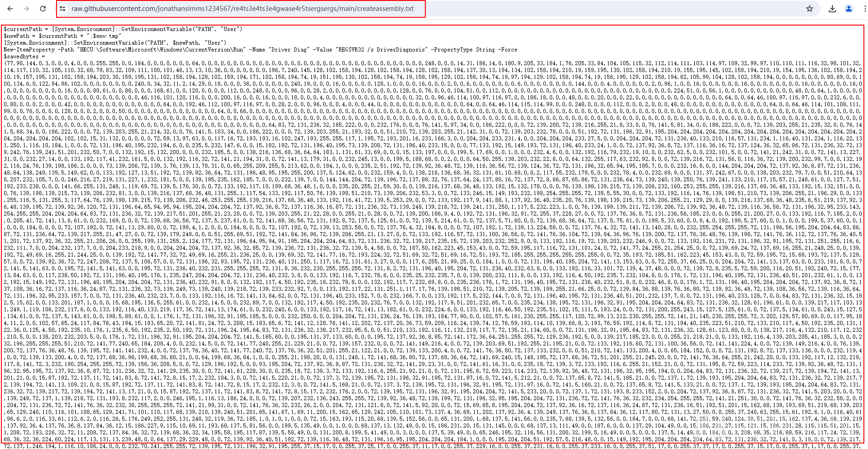Image resolution: width=868 pixels, height=449 pixels.
Task: Reload the current page
Action: coord(43,9)
